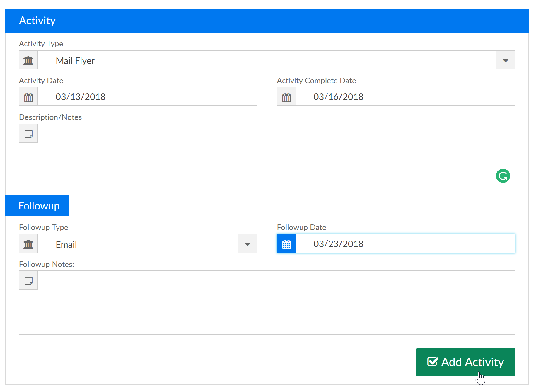Click the Followup Notes sticky note icon

[x=28, y=280]
